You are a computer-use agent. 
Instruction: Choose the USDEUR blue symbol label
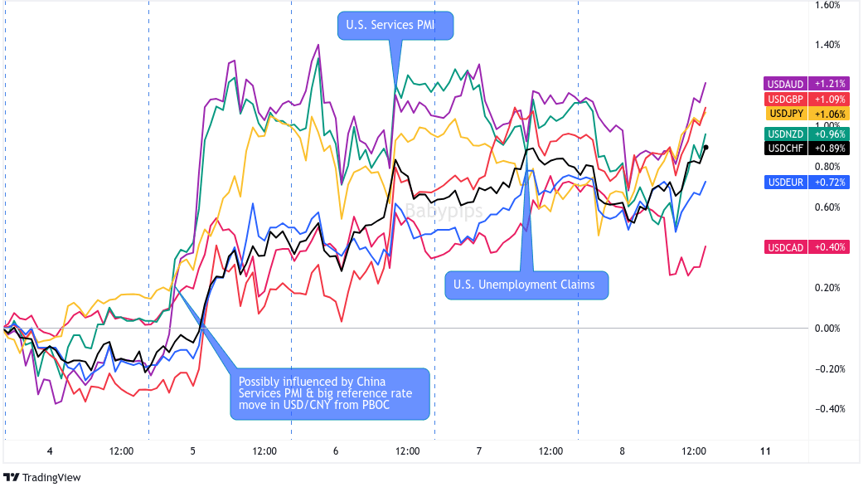pos(785,181)
